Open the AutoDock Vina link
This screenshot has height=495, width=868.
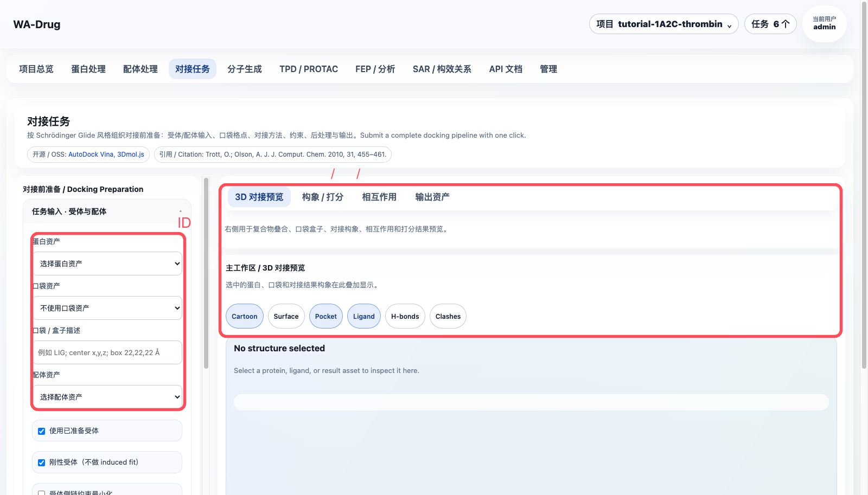click(x=91, y=155)
